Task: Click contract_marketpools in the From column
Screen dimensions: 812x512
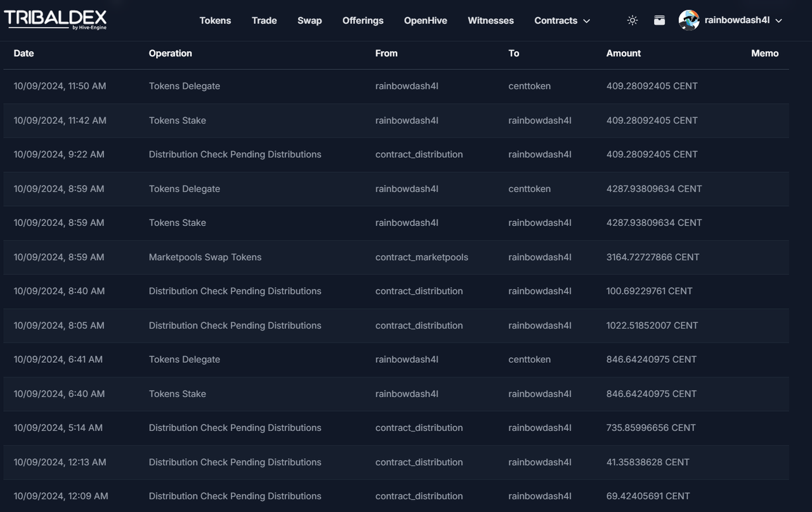Action: 422,257
